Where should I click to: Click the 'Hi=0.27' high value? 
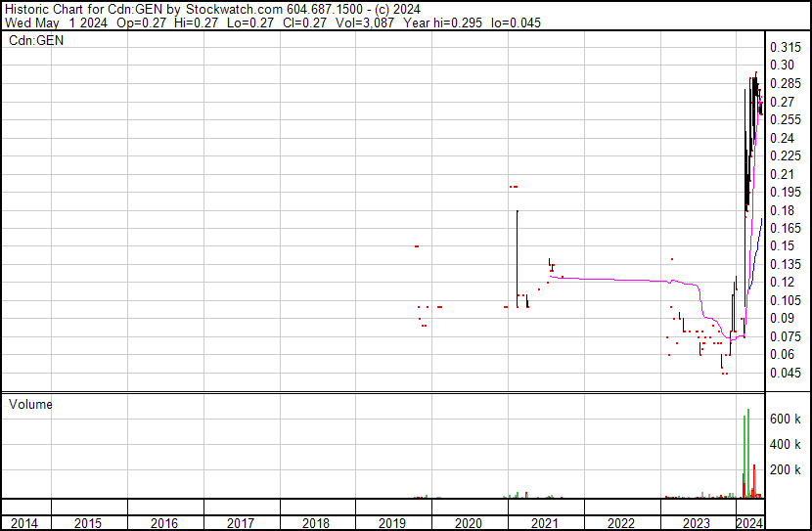pos(197,22)
